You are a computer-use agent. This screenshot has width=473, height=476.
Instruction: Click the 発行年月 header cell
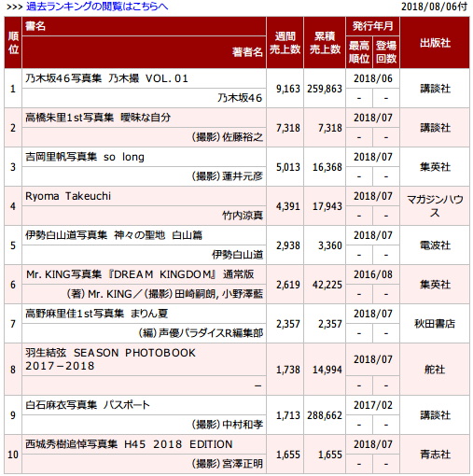(x=372, y=26)
